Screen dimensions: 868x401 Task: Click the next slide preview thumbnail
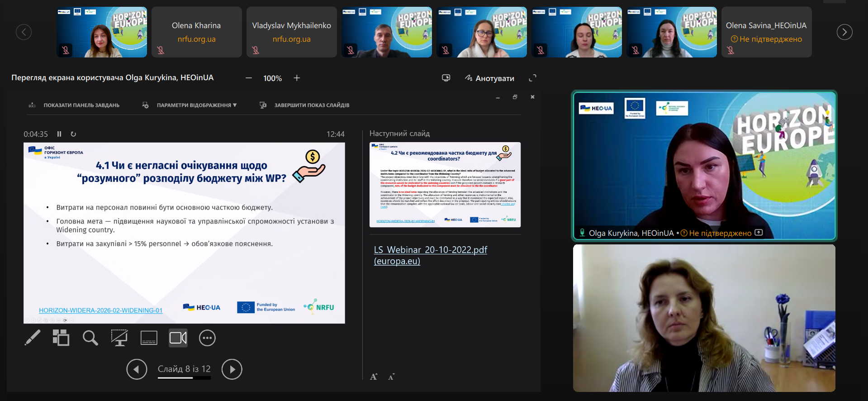[x=445, y=185]
